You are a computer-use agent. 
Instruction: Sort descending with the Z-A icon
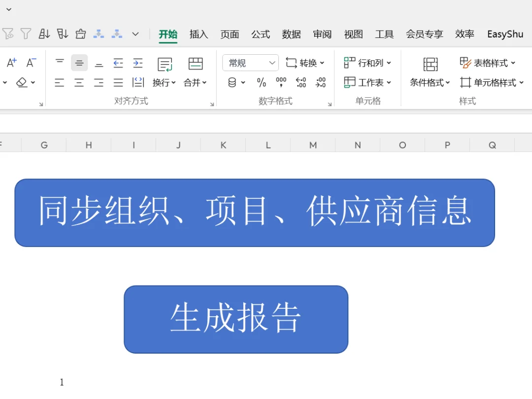(63, 34)
